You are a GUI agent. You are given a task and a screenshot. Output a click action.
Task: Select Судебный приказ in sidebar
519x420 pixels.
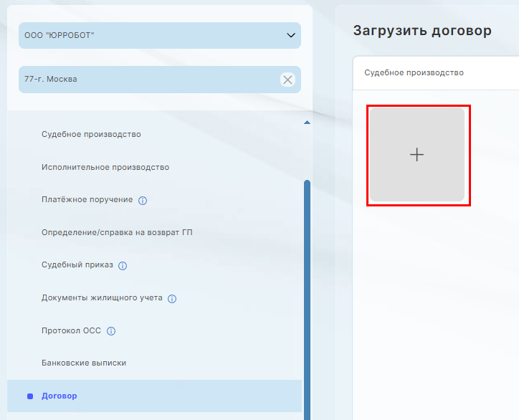[77, 264]
